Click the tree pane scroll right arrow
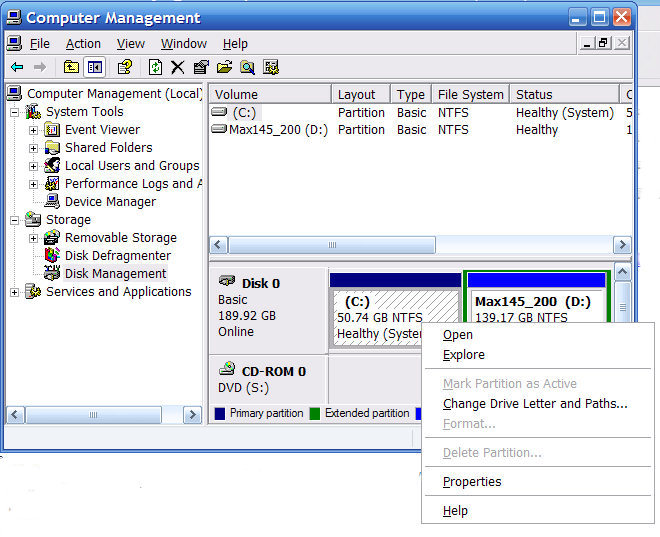This screenshot has height=537, width=660. point(192,415)
